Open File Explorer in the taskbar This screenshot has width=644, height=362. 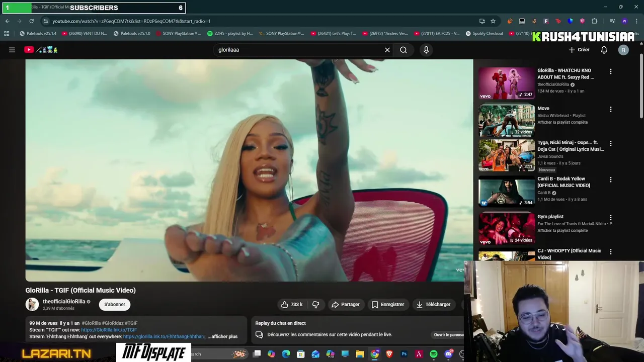360,354
